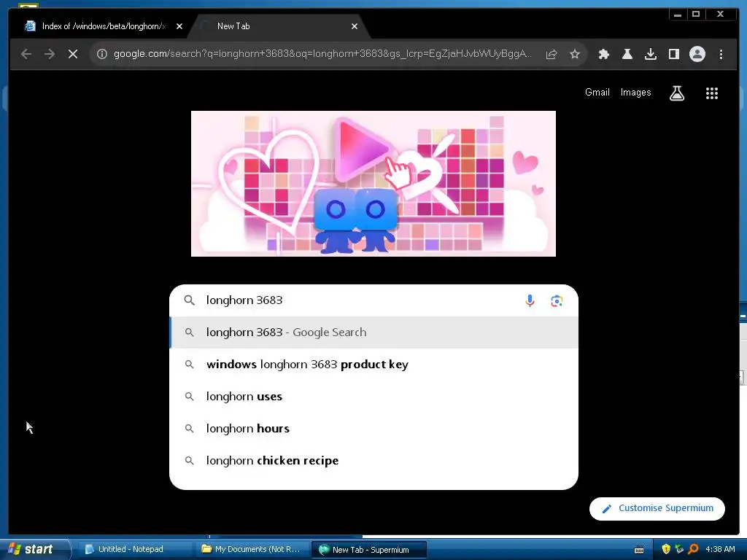Screen dimensions: 747x560
Task: Select suggestion longhorn 3683 - Google Search
Action: [374, 332]
